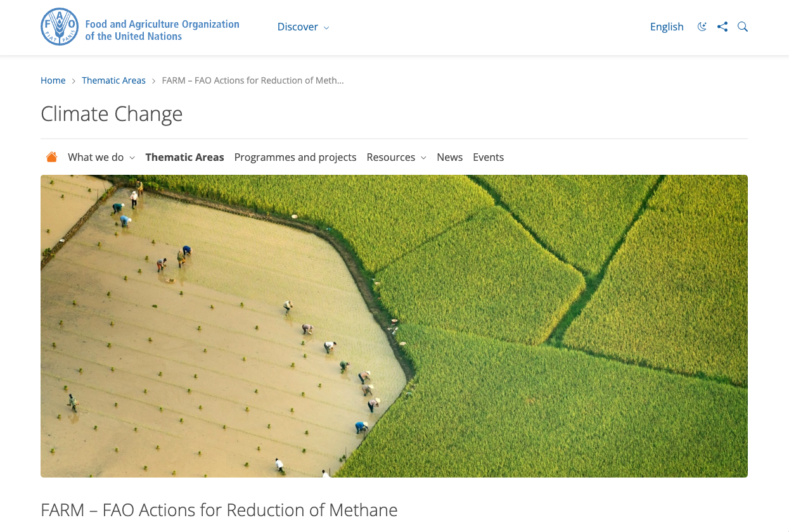This screenshot has width=789, height=532.
Task: Expand the Resources dropdown
Action: [395, 157]
